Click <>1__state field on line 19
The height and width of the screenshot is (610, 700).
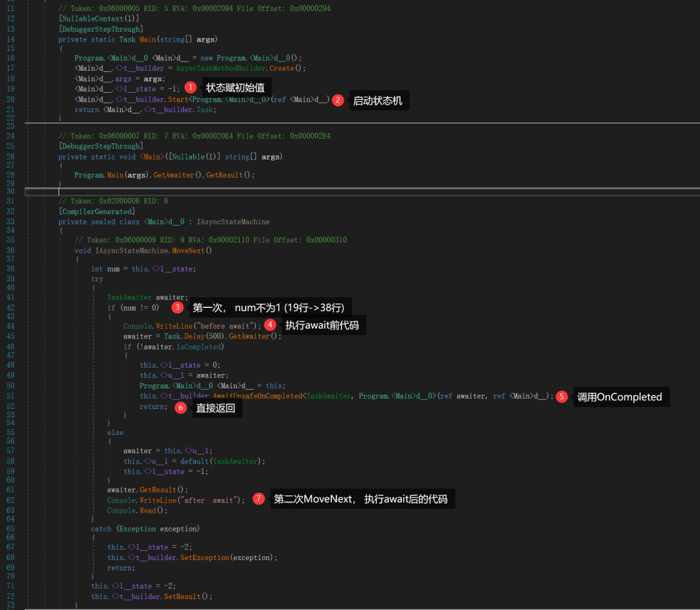pyautogui.click(x=135, y=89)
